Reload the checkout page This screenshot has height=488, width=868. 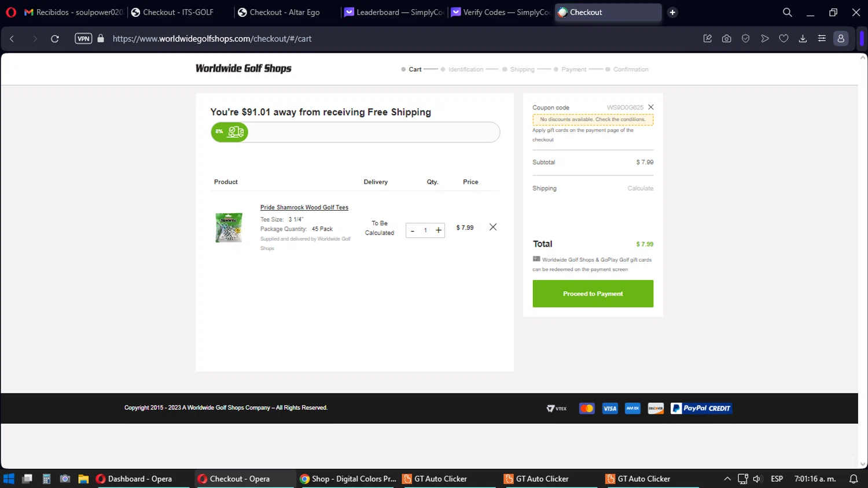55,39
